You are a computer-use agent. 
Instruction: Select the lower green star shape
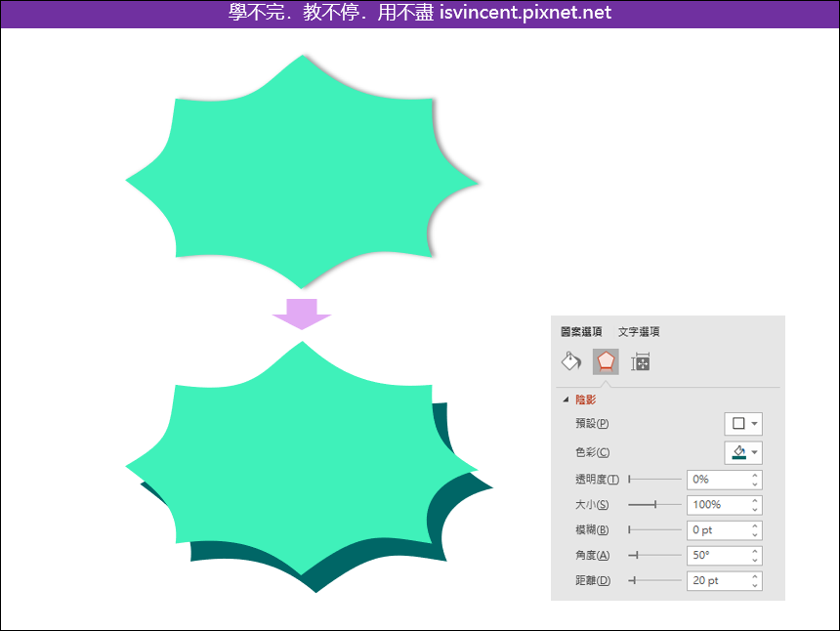302,458
